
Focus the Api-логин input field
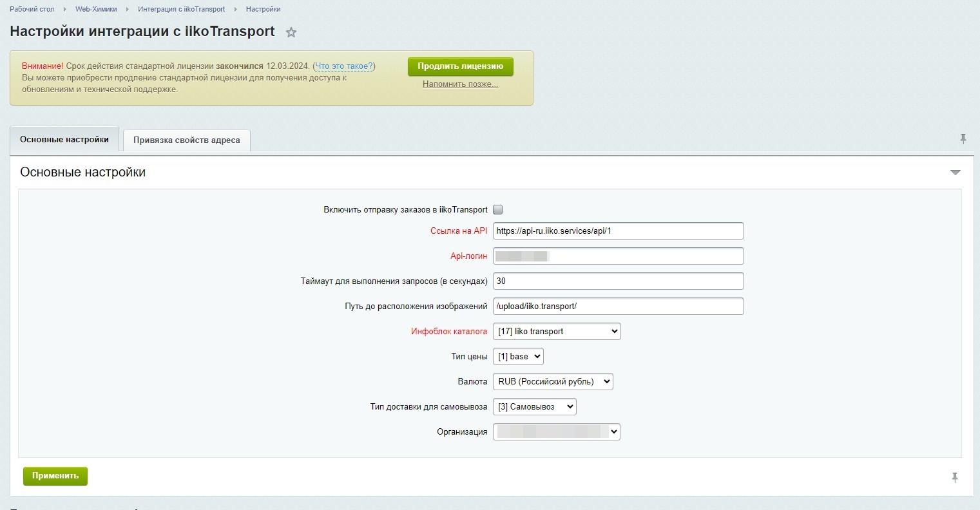pos(618,256)
